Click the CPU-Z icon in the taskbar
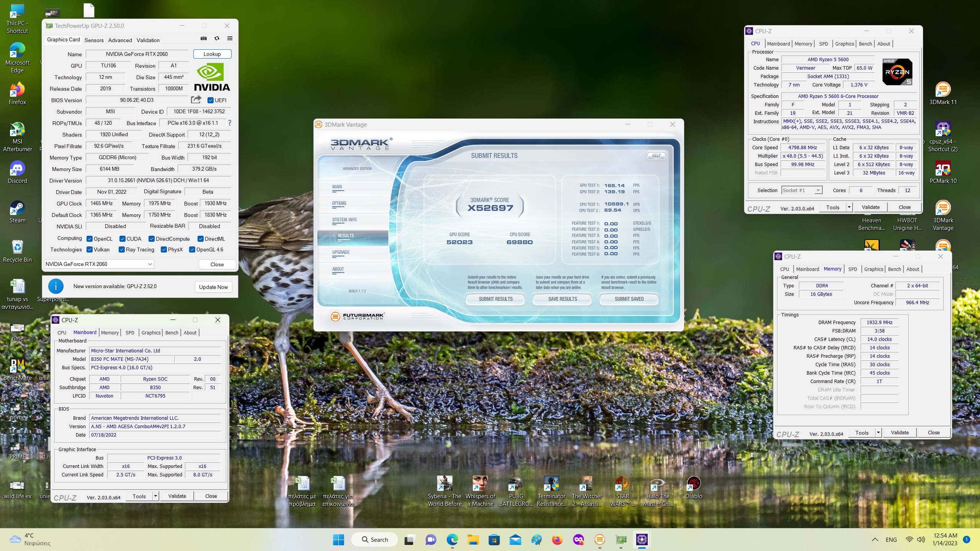The image size is (980, 551). 642,540
